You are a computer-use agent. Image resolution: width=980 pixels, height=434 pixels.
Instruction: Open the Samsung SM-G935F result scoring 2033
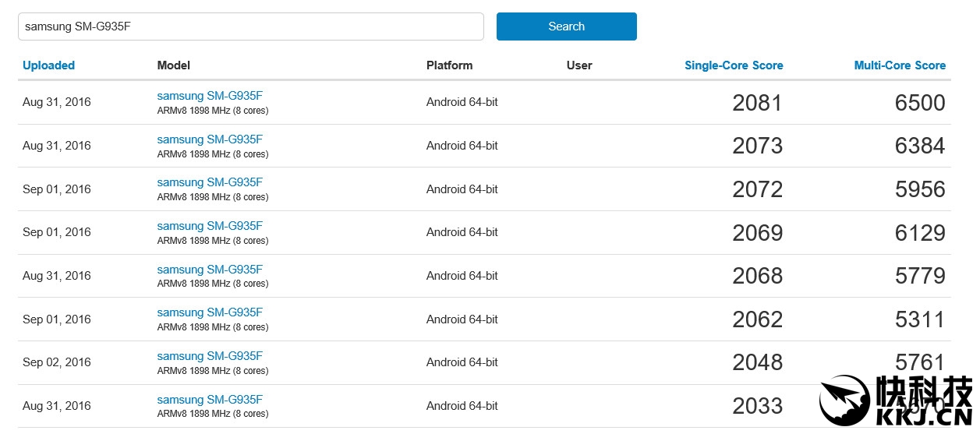tap(210, 400)
